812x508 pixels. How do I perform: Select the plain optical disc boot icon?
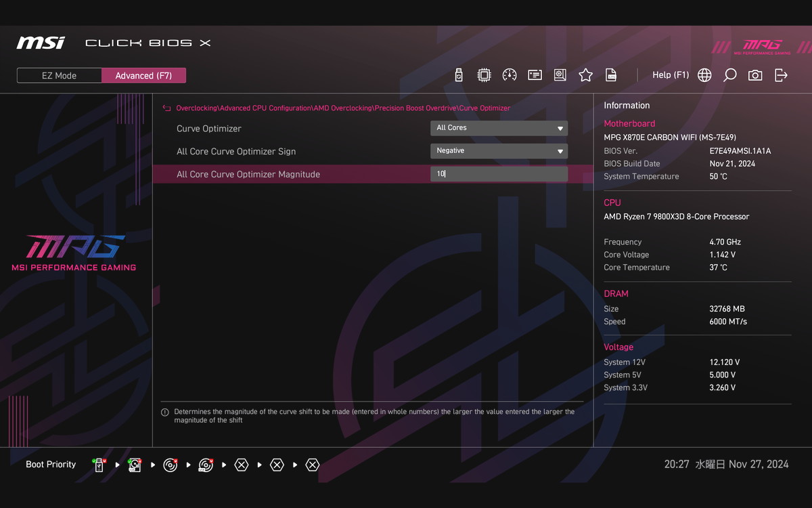click(171, 465)
